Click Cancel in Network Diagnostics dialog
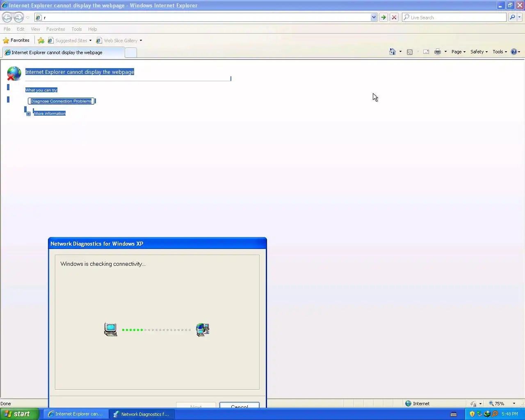 pos(240,406)
